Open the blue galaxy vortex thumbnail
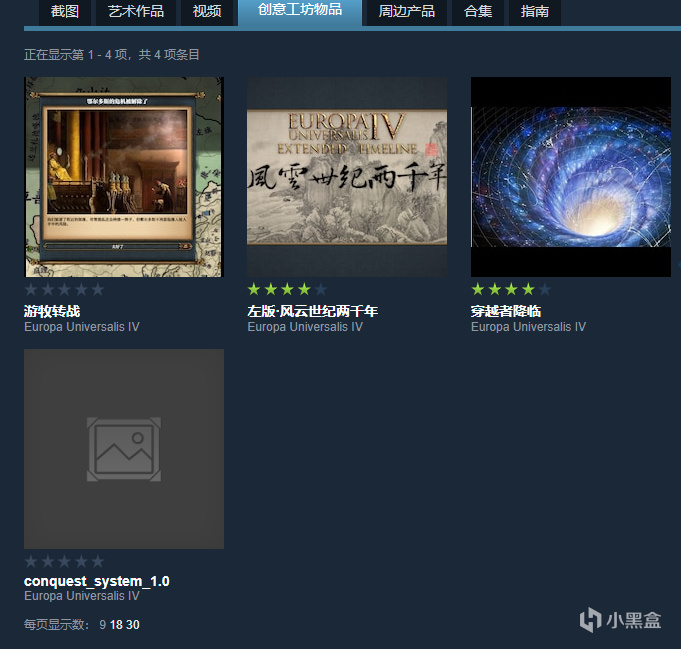 pyautogui.click(x=571, y=177)
